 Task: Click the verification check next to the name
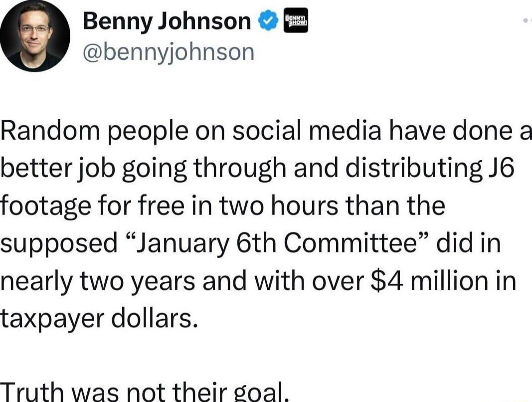tap(268, 20)
